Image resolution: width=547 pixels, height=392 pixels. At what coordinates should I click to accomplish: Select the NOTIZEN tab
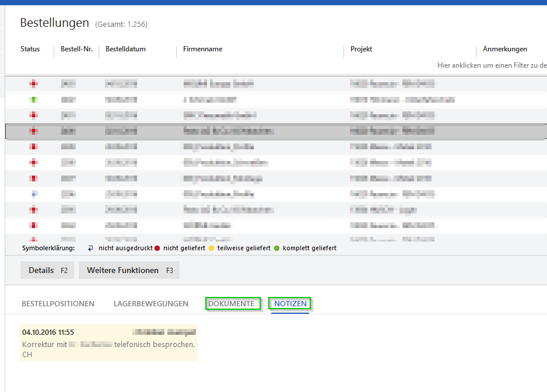tap(290, 304)
